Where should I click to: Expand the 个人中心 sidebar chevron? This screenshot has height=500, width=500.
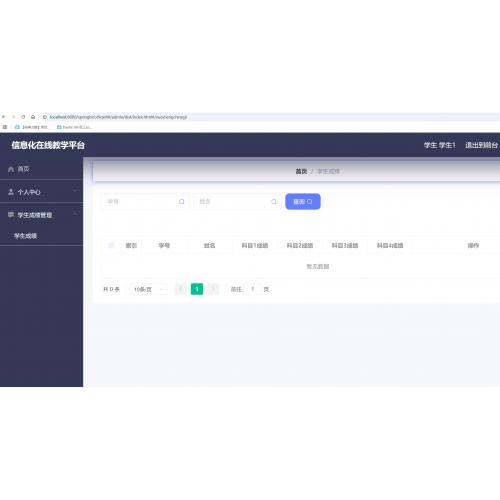click(x=75, y=191)
